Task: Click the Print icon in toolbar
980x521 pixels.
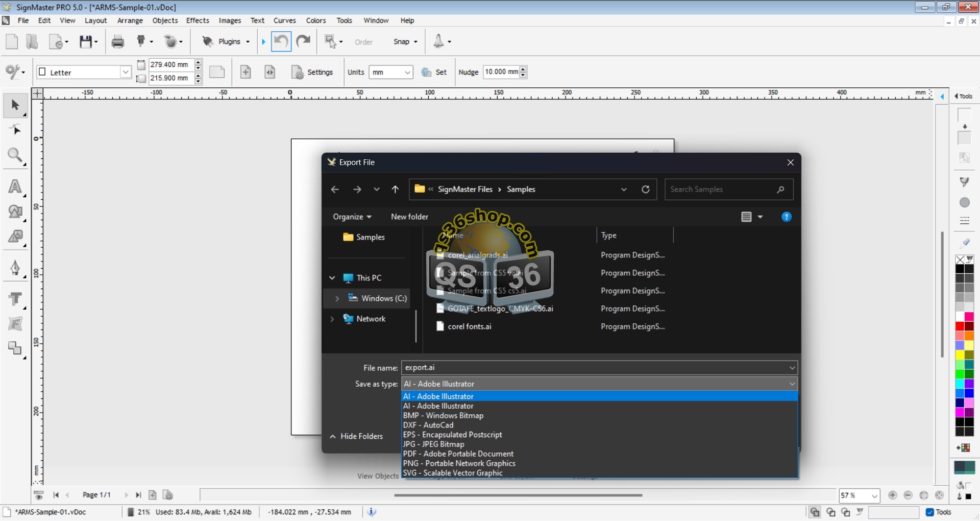Action: (118, 42)
